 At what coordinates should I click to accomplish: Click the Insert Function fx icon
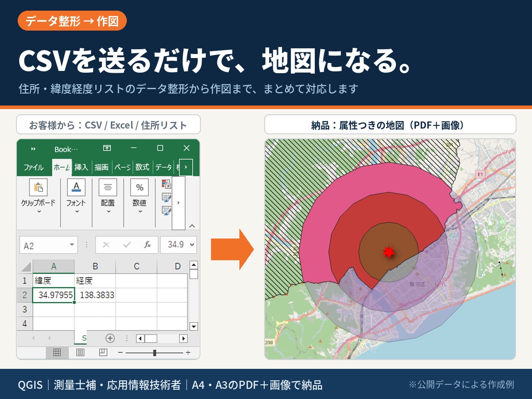(147, 245)
